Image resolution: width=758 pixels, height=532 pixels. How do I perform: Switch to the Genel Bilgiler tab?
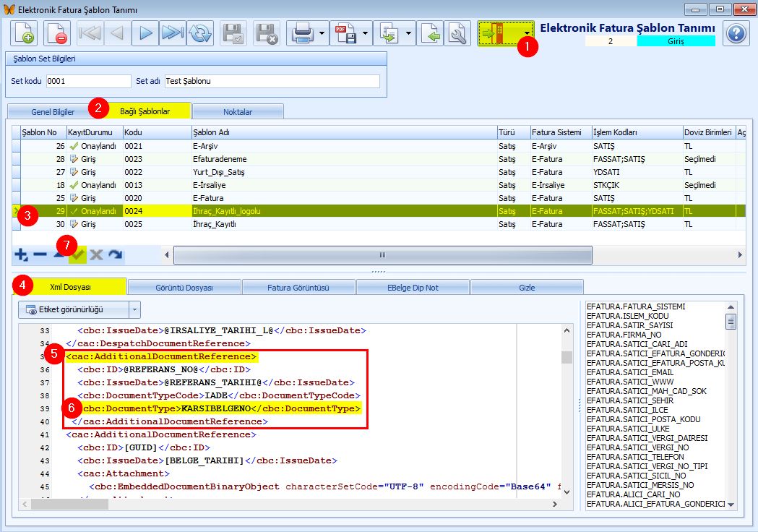coord(53,112)
